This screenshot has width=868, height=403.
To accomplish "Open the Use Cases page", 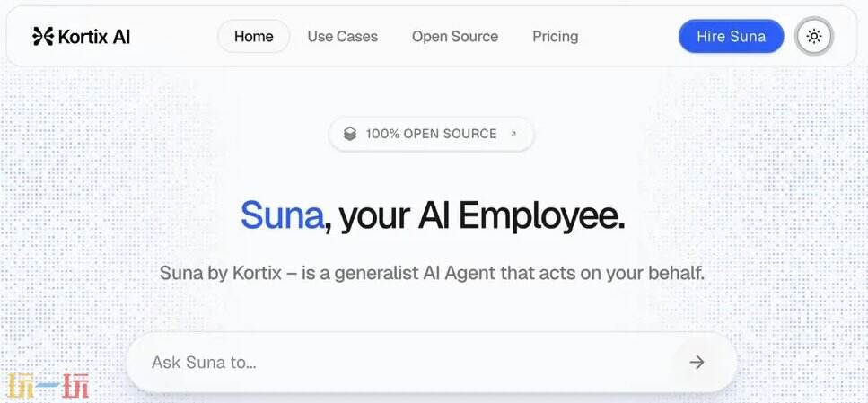I will [x=342, y=37].
